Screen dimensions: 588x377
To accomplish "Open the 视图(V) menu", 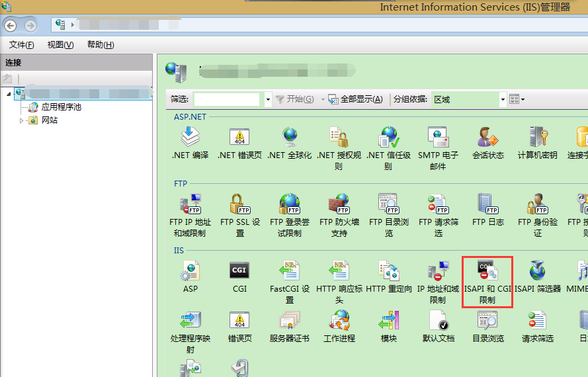I will (60, 44).
